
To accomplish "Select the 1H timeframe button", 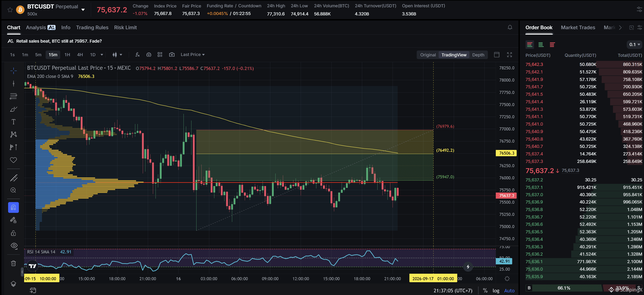I will [67, 55].
